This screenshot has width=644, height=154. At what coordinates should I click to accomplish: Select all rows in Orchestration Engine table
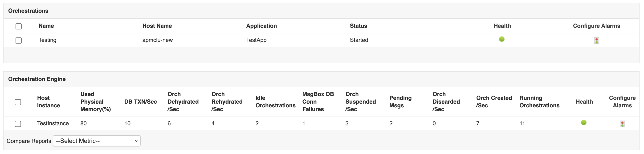click(18, 102)
